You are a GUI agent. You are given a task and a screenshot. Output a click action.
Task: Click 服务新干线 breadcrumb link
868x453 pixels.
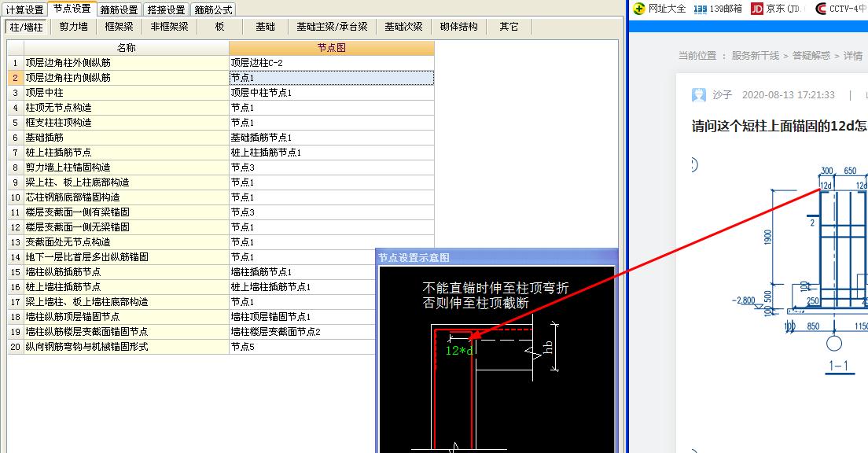coord(755,55)
